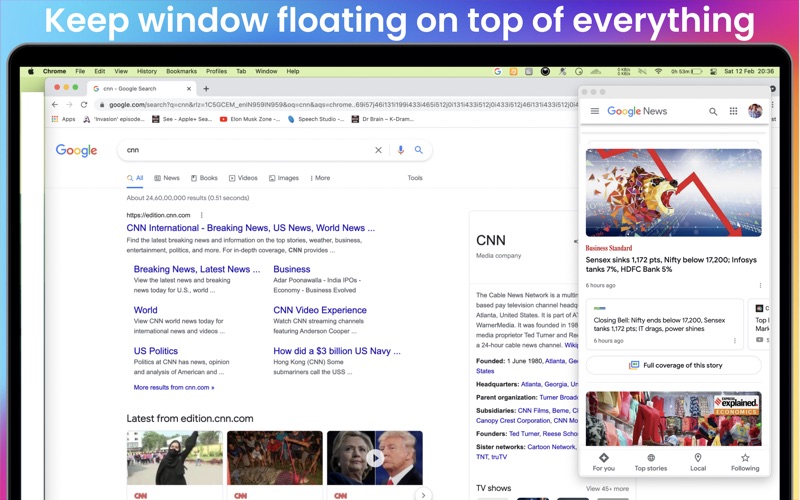Open How did a $3 billion US Navy link
Viewport: 800px width, 500px height.
[337, 351]
